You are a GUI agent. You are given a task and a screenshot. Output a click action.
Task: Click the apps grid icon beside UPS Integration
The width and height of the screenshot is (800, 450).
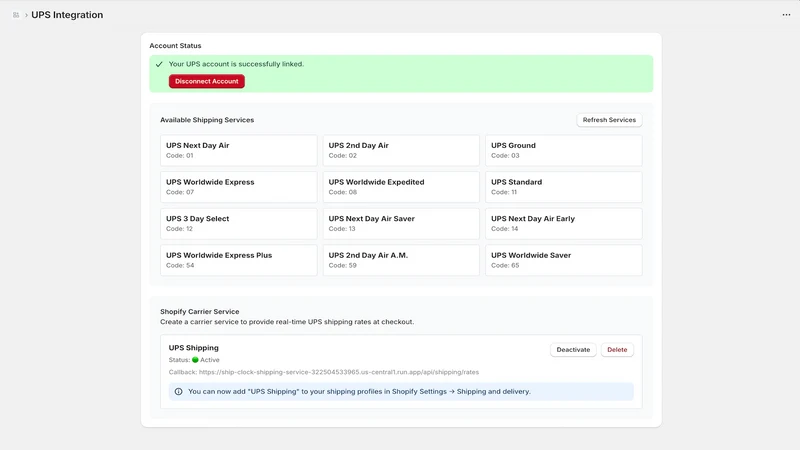(x=16, y=15)
